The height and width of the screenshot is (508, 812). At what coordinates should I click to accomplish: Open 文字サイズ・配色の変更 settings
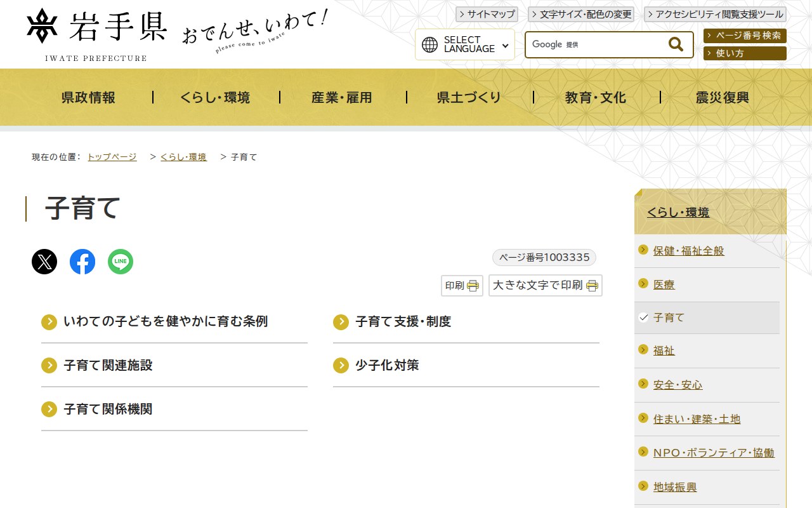coord(581,15)
